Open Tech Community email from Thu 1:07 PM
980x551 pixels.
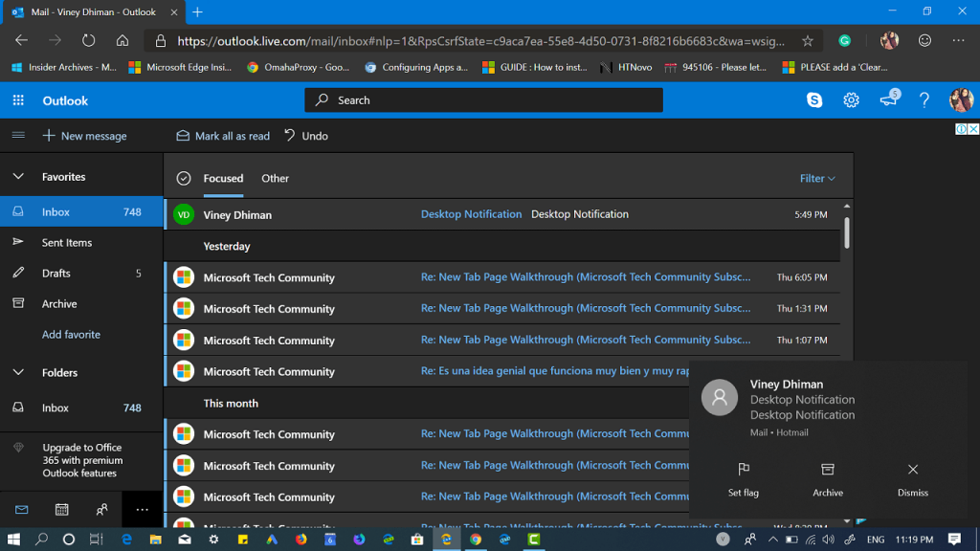[x=501, y=340]
